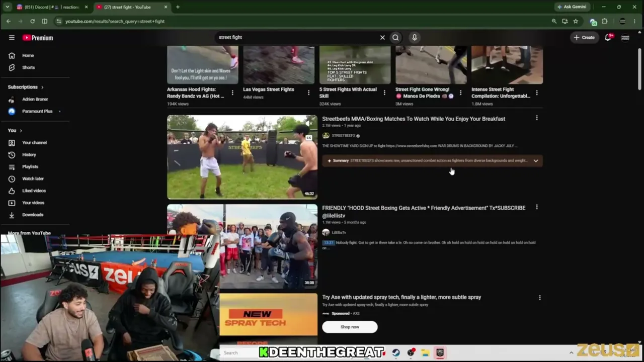
Task: Go to YouTube Premium home via logo
Action: click(38, 38)
